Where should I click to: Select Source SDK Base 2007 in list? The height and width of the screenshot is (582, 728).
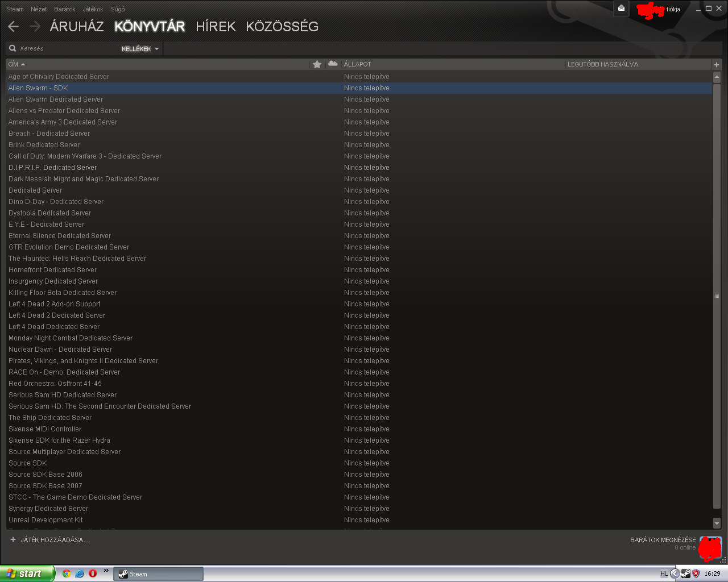tap(45, 486)
